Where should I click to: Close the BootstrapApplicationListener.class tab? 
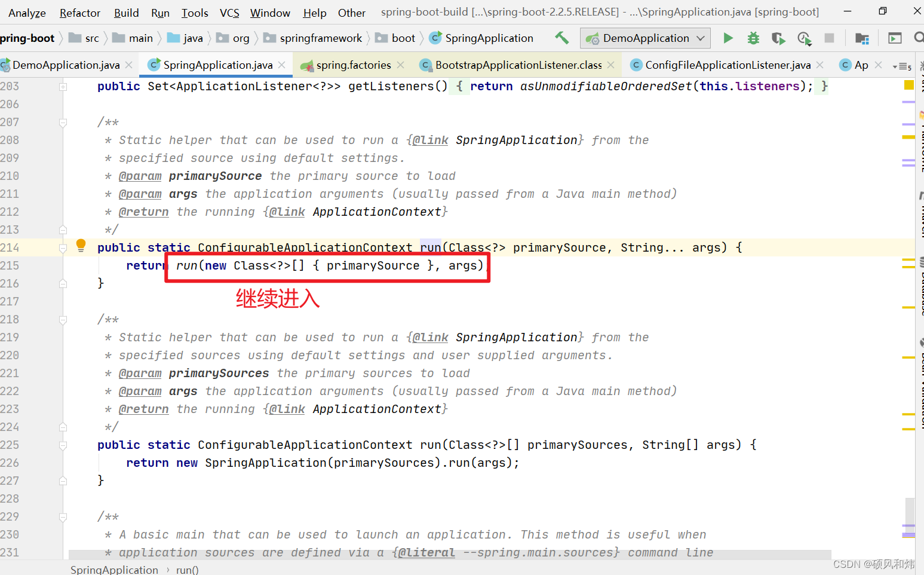point(610,65)
